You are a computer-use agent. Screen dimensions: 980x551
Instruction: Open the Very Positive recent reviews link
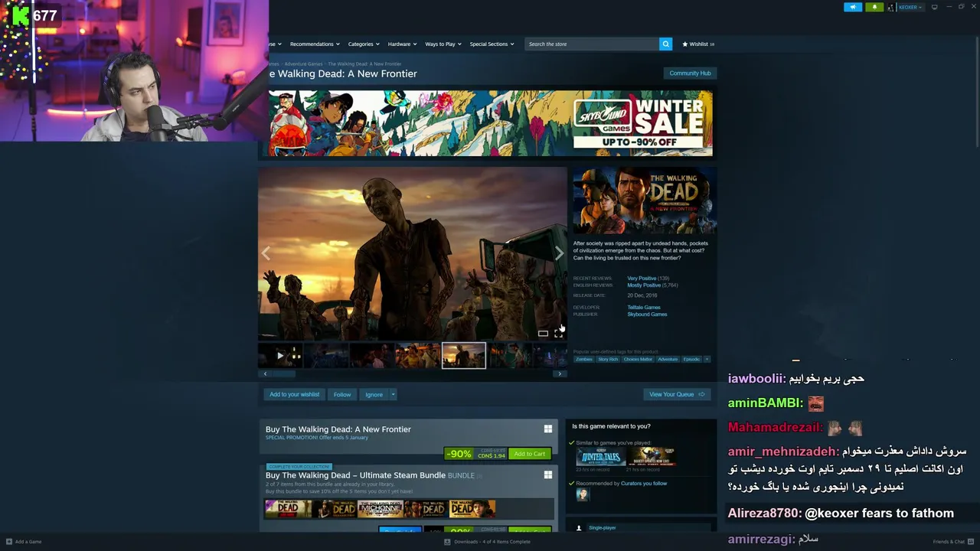point(641,278)
